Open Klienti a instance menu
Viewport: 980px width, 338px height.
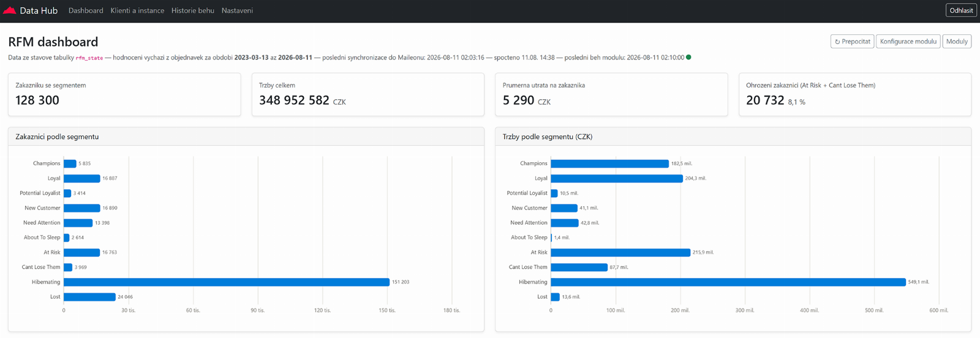(137, 10)
